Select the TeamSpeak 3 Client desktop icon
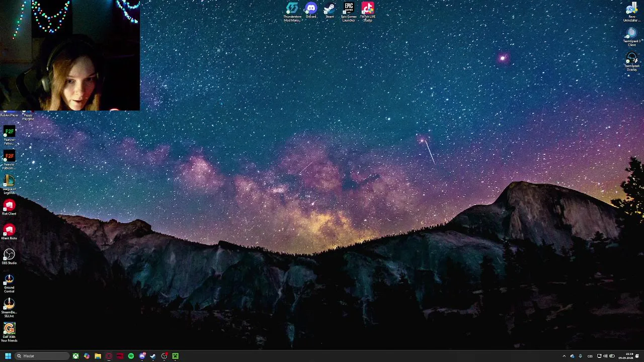The width and height of the screenshot is (644, 362). (632, 37)
